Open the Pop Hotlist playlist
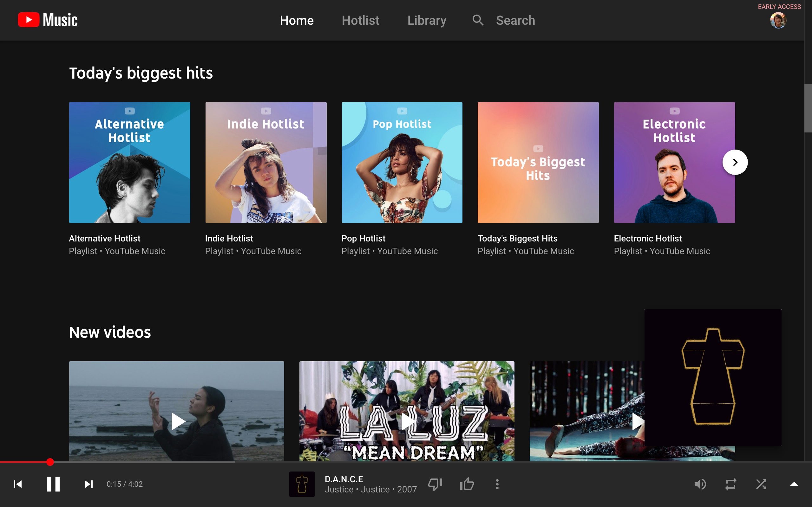The image size is (812, 507). [x=402, y=162]
